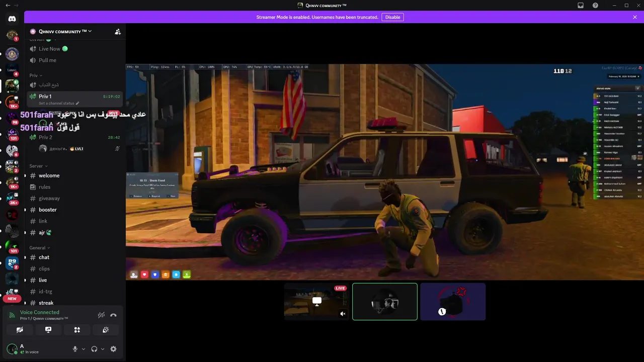Mute the microphone
644x362 pixels.
coord(75,349)
